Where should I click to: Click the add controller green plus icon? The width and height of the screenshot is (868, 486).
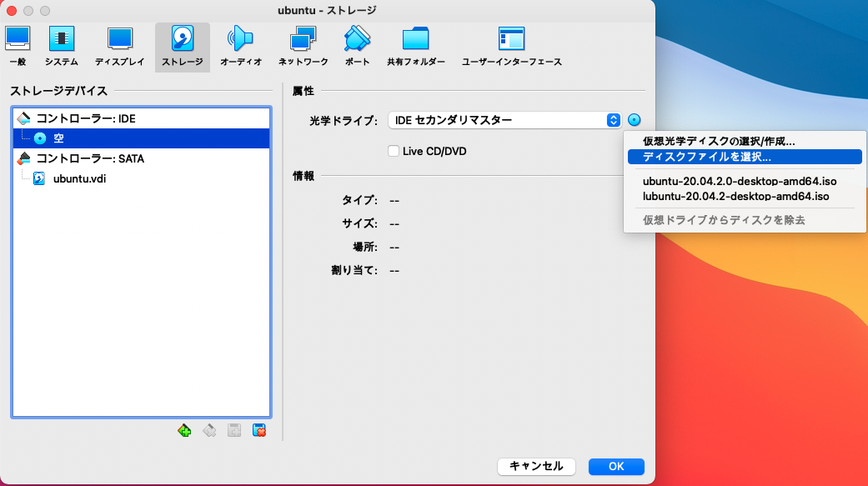point(184,430)
